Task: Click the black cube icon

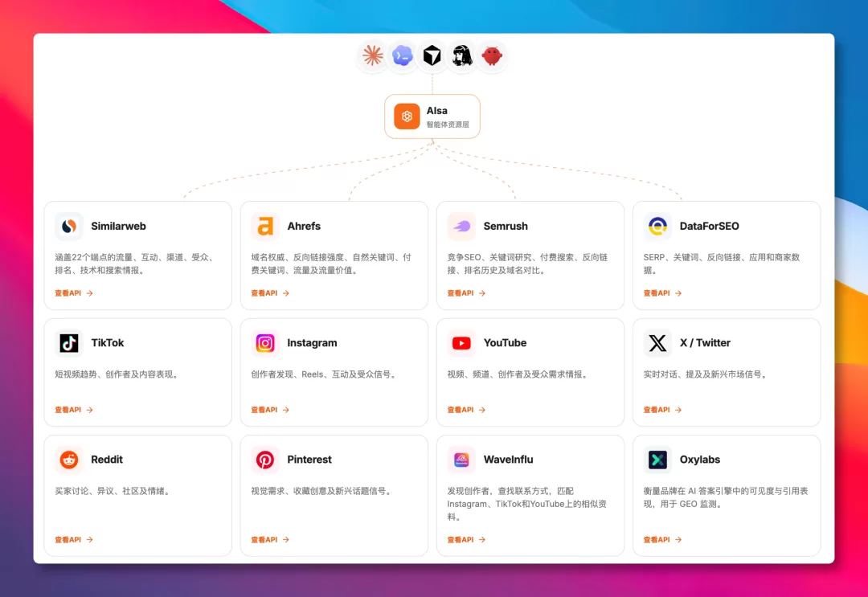Action: (x=432, y=55)
